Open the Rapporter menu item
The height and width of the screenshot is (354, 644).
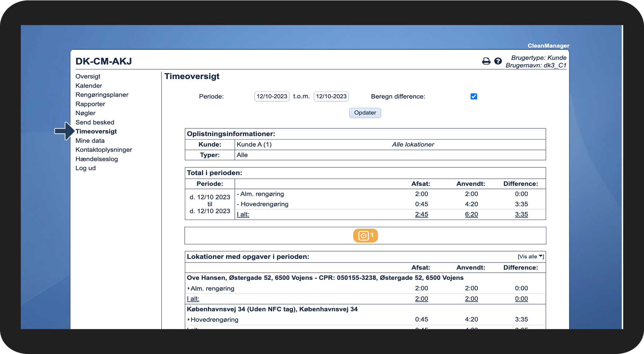(x=90, y=104)
